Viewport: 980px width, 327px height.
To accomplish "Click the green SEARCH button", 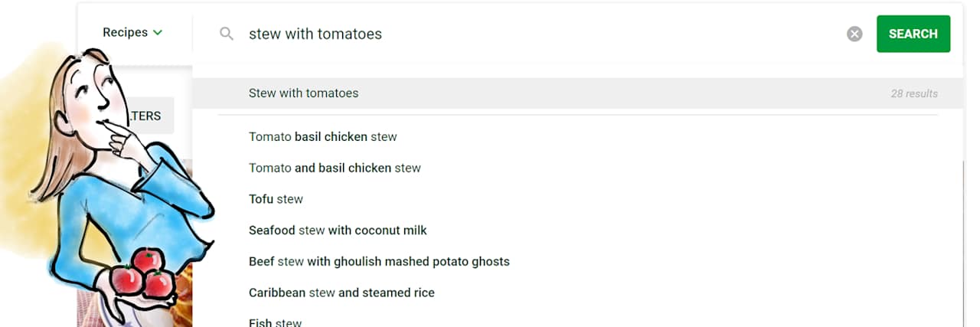I will 913,34.
